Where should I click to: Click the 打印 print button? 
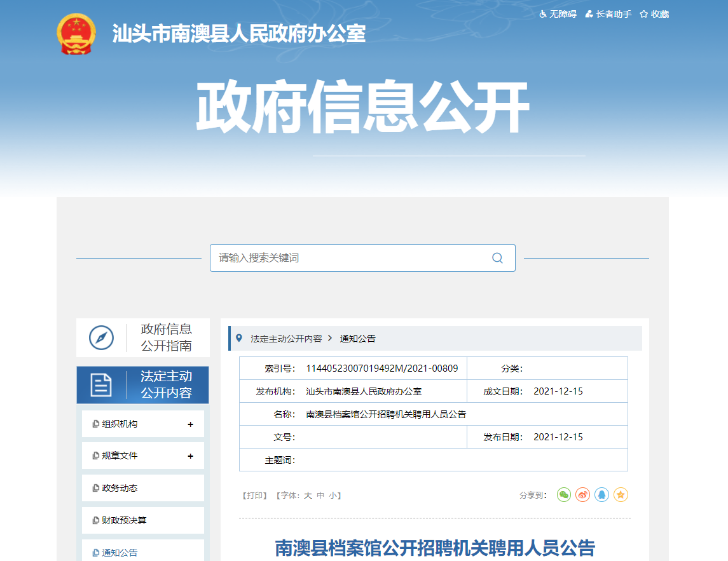coord(255,496)
